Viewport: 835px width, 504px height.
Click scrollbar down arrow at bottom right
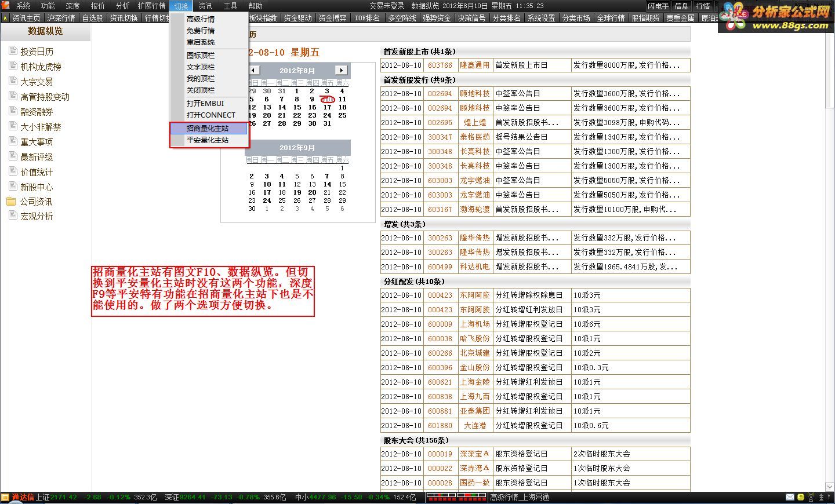pyautogui.click(x=830, y=487)
